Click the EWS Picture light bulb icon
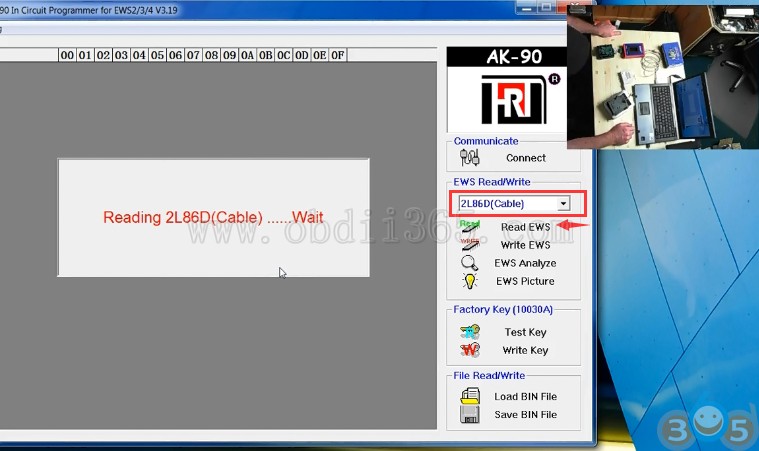 [470, 281]
